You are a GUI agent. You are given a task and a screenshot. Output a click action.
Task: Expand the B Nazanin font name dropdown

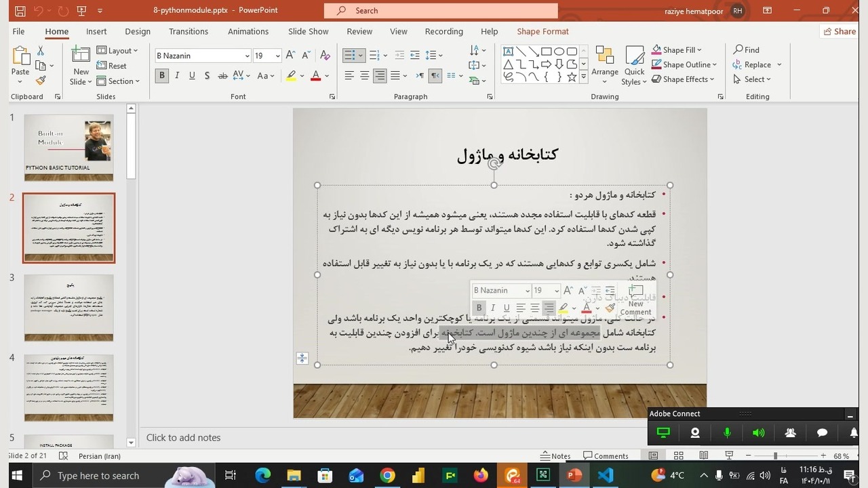tap(247, 56)
